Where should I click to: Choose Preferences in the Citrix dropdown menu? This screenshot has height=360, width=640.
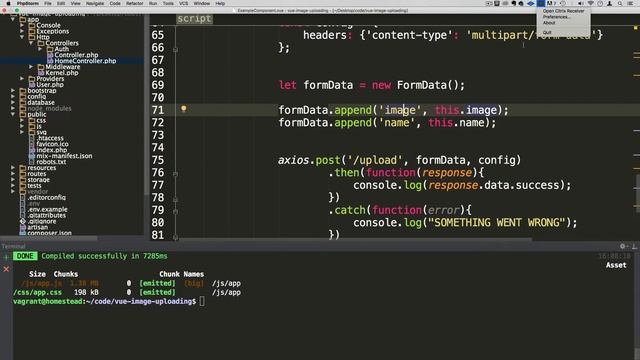[556, 17]
